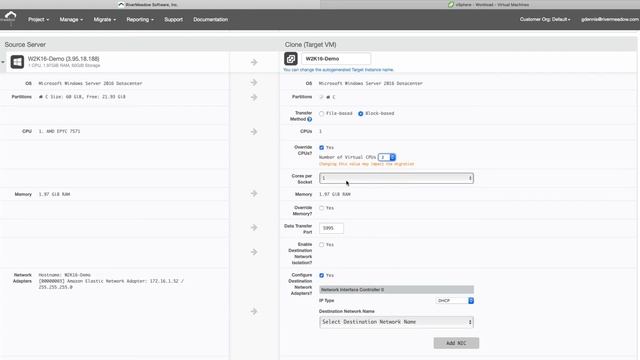
Task: Click the clone icon beside target name
Action: (x=291, y=59)
